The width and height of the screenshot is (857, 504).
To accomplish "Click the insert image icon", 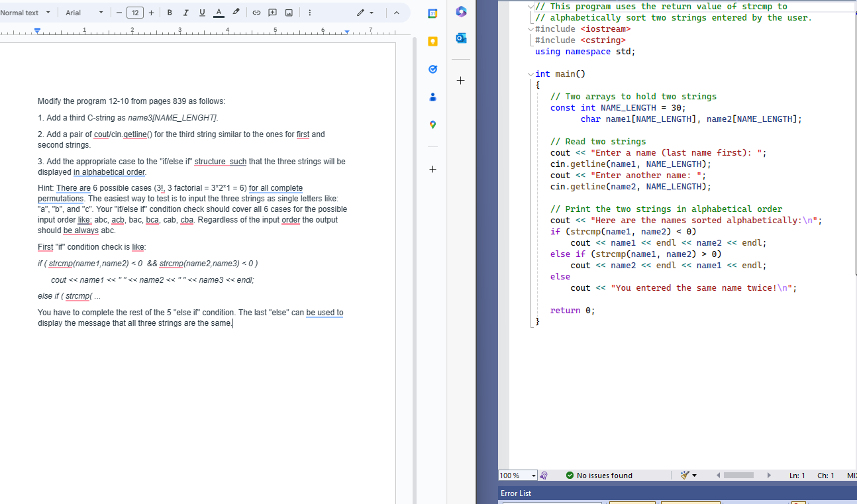I will tap(289, 13).
